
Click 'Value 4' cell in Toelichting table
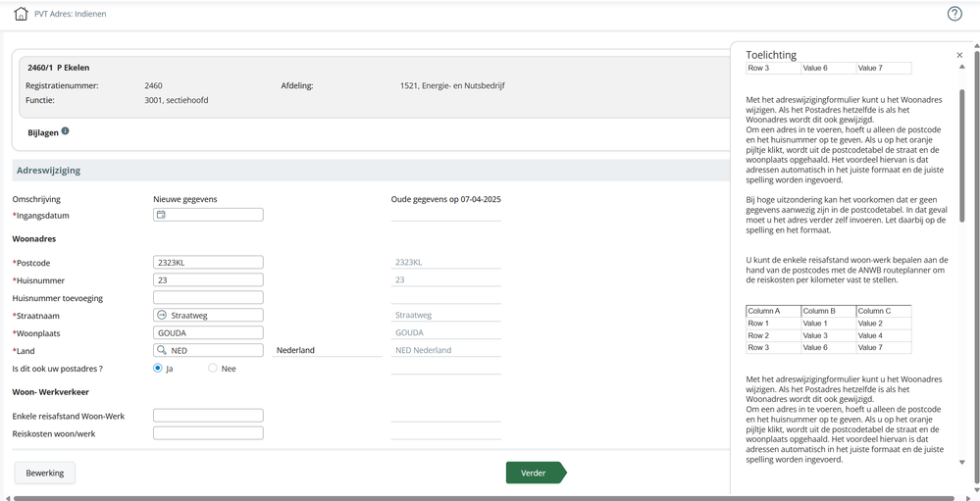[x=884, y=335]
